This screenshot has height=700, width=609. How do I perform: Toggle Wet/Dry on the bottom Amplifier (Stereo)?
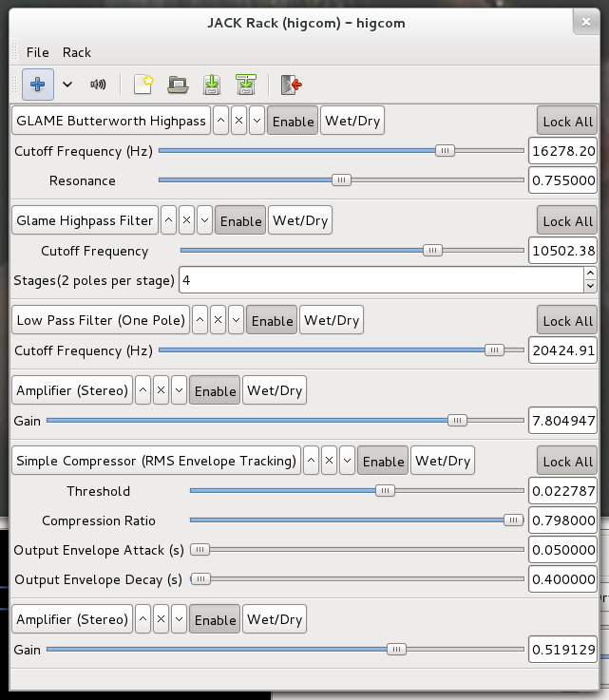pos(275,619)
